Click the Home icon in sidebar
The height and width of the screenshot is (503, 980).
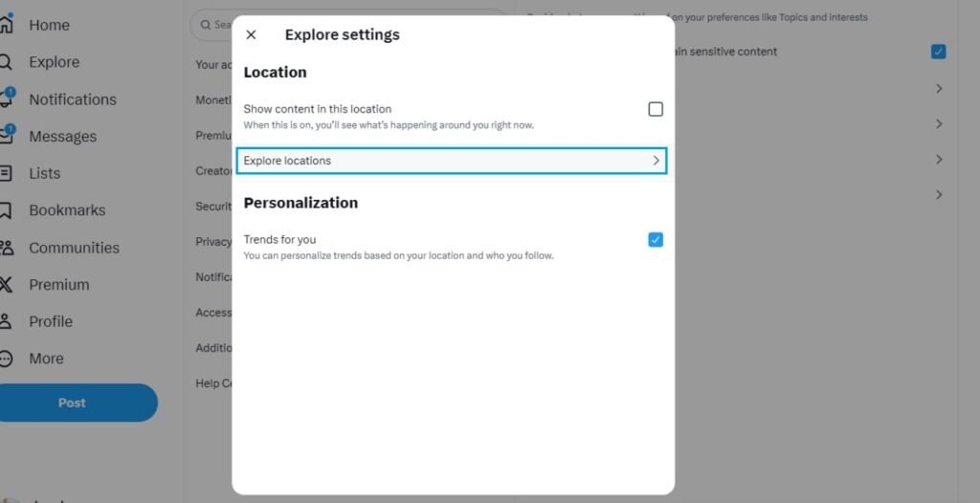(6, 25)
